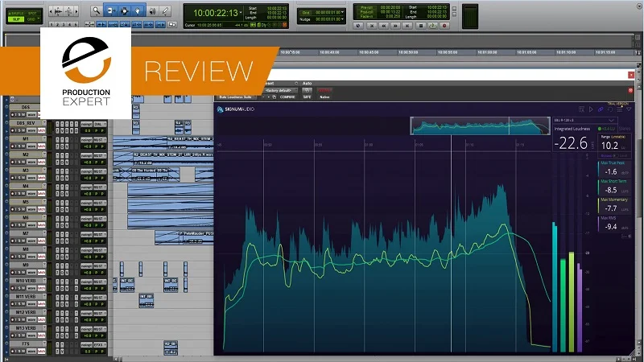Click the transport Record button
Viewport: 644px width, 362px height.
pyautogui.click(x=444, y=26)
